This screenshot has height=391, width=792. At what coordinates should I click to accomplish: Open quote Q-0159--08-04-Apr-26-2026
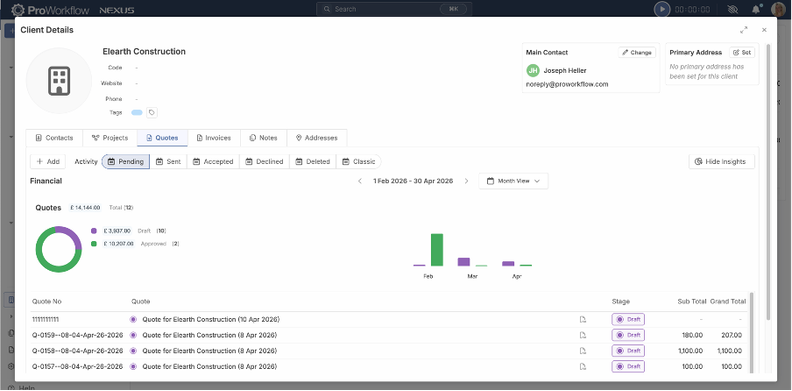click(77, 335)
